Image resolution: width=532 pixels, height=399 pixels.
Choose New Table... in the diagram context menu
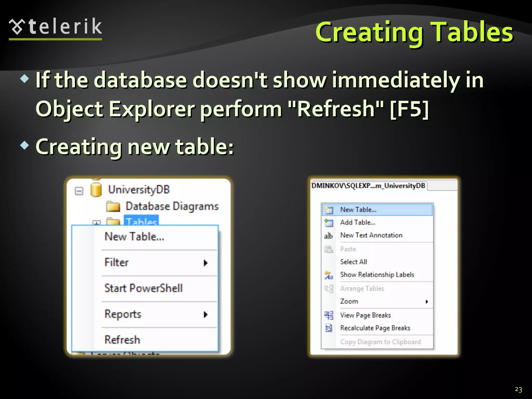coord(377,210)
